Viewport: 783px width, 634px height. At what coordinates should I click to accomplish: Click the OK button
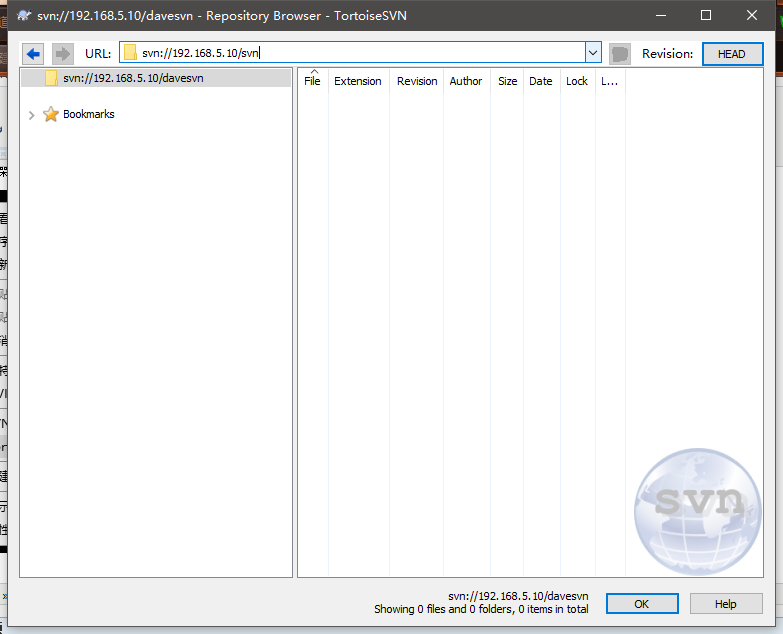click(642, 604)
